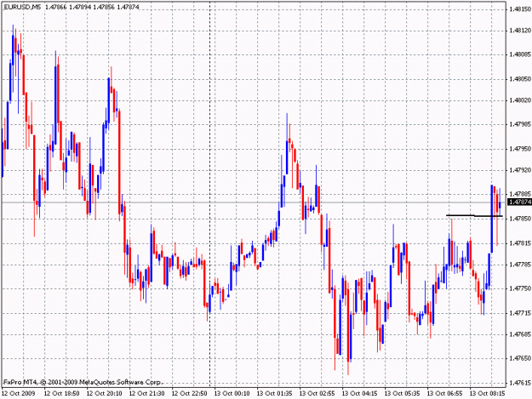The image size is (532, 399).
Task: Click the 1.47650 price axis label
Action: pyautogui.click(x=520, y=358)
